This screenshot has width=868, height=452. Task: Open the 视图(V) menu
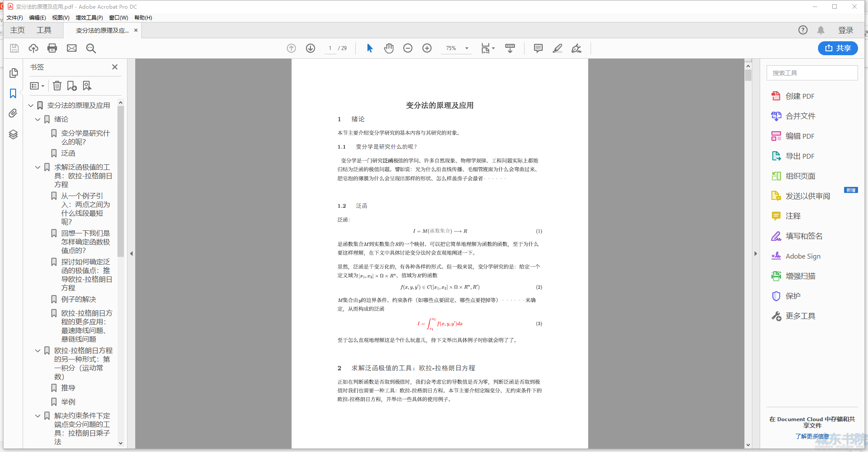click(60, 18)
